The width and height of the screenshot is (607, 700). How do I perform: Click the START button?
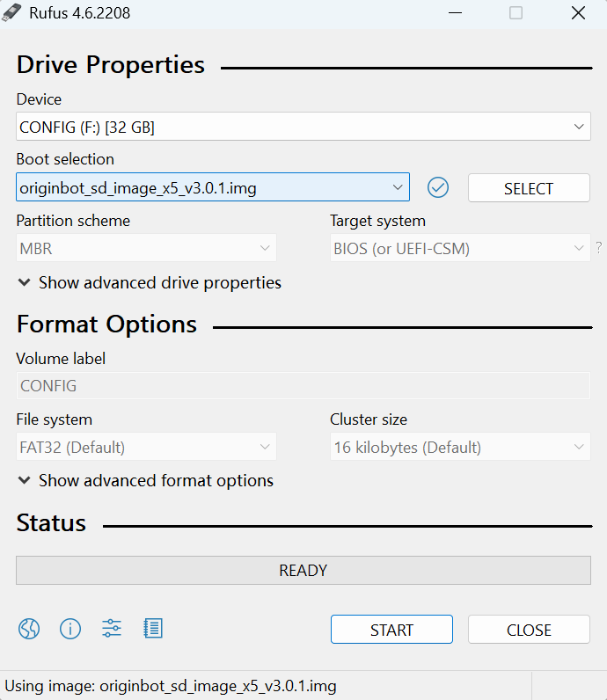[x=391, y=630]
